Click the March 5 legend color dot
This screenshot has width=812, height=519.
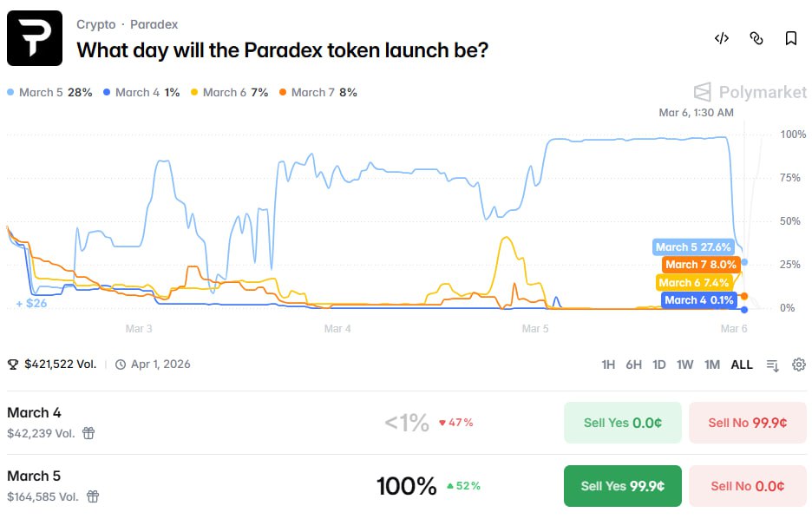point(10,93)
